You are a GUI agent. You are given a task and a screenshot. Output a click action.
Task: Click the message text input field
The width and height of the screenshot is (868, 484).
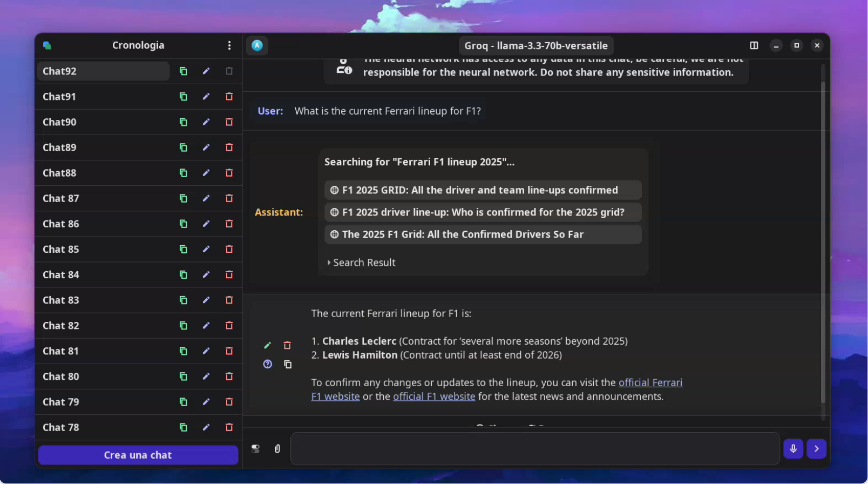point(534,449)
